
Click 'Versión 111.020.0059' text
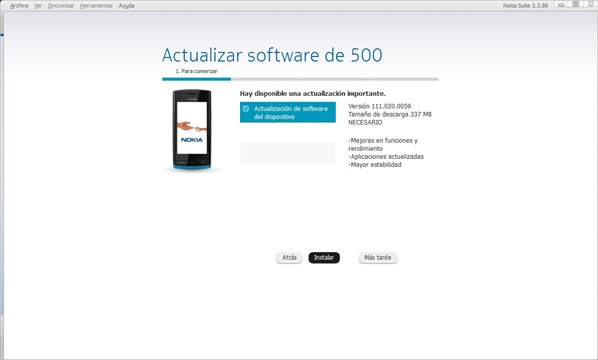[379, 106]
